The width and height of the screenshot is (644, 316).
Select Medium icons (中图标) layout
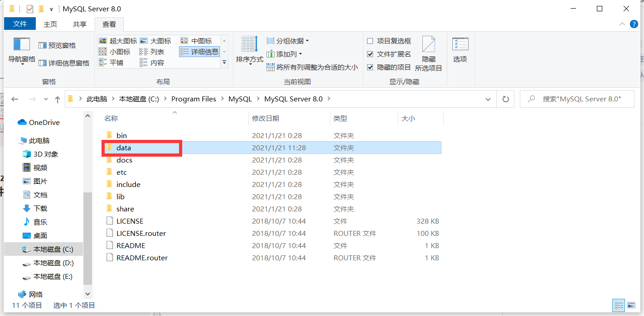[x=196, y=41]
